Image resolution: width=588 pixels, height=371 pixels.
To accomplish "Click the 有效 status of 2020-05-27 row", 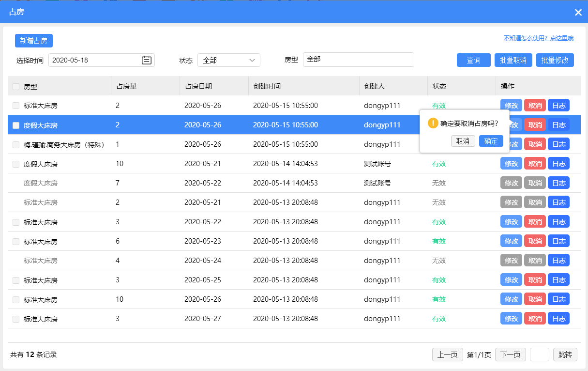I will [x=439, y=319].
